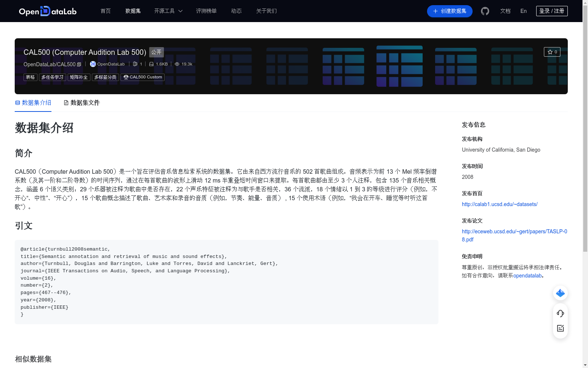Open the feedback edit floating icon
Screen dimensions: 588x368
pyautogui.click(x=560, y=328)
